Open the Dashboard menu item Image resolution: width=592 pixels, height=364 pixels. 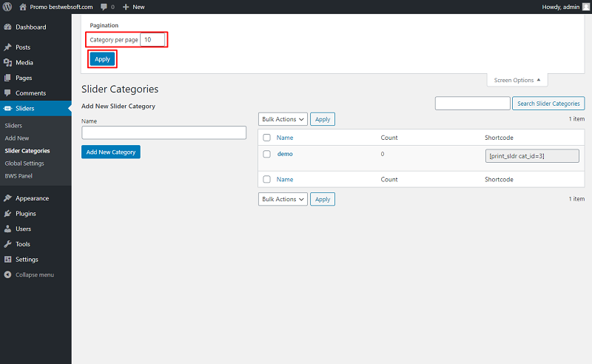pos(30,27)
